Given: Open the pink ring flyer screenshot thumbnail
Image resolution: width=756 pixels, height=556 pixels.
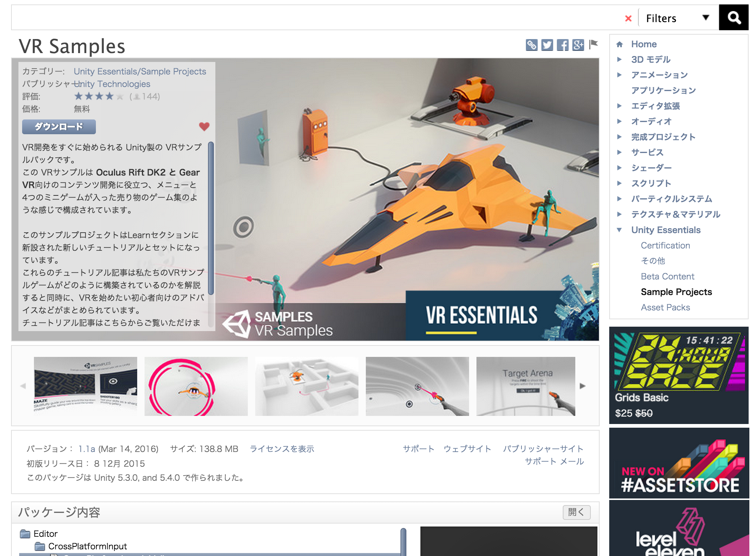Looking at the screenshot, I should point(196,386).
